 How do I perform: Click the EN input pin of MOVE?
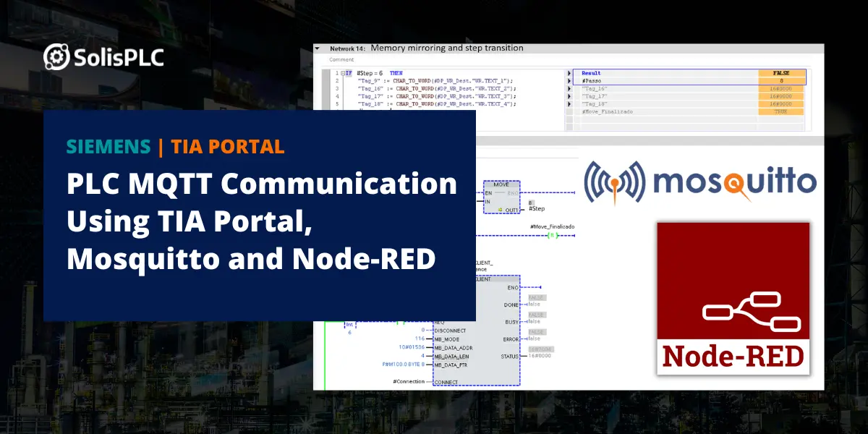pyautogui.click(x=488, y=192)
